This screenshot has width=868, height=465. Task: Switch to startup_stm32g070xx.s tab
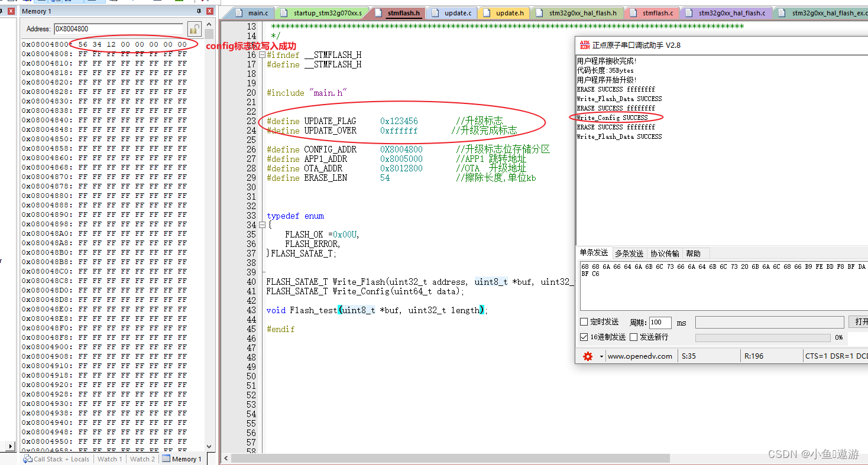pyautogui.click(x=322, y=13)
